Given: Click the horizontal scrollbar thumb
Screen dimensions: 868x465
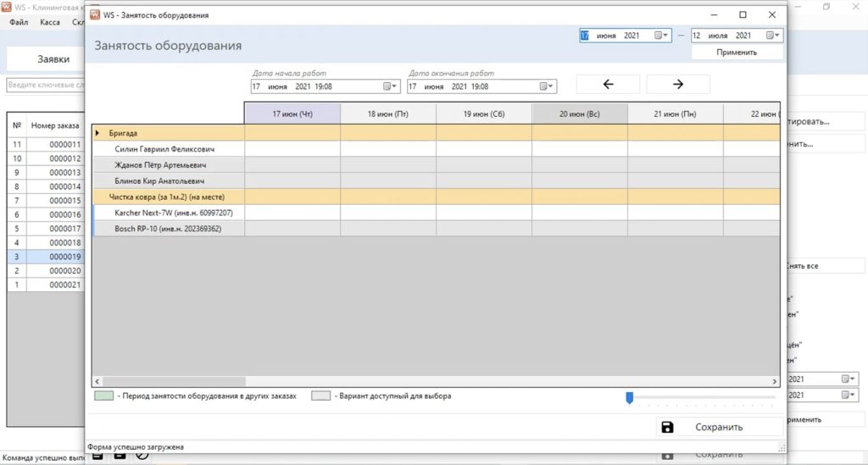Looking at the screenshot, I should click(174, 381).
